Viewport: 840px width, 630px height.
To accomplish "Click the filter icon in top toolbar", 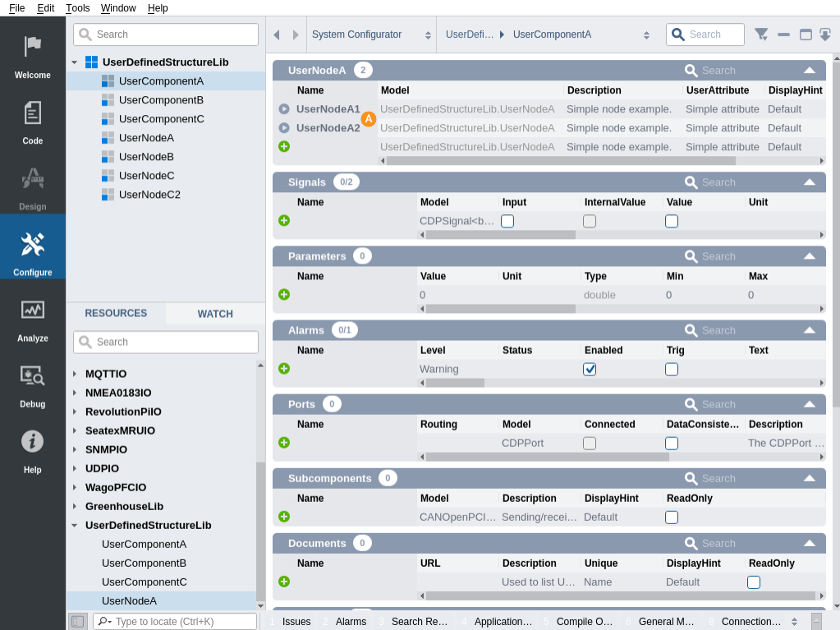I will [x=761, y=34].
